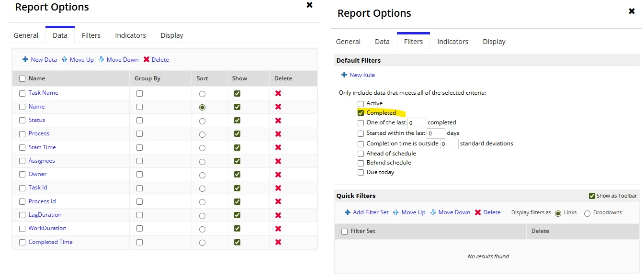Delete the Start Time row via red X
The width and height of the screenshot is (644, 276).
pos(278,147)
